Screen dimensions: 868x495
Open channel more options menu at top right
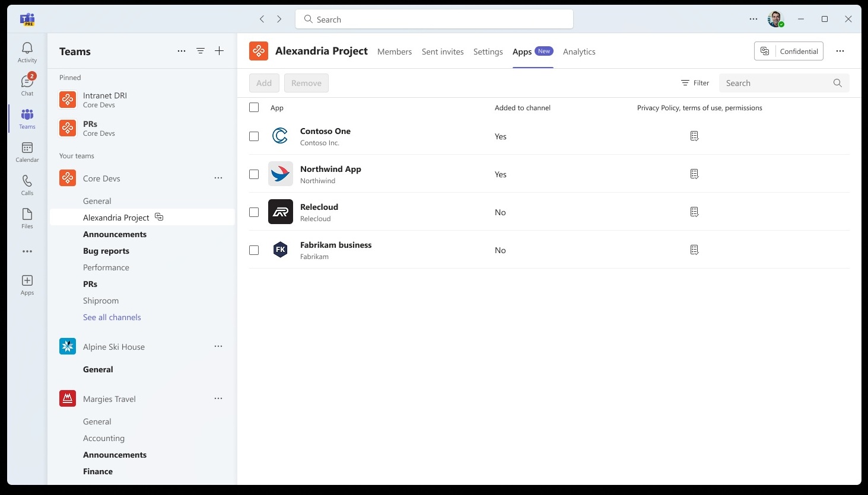(840, 51)
